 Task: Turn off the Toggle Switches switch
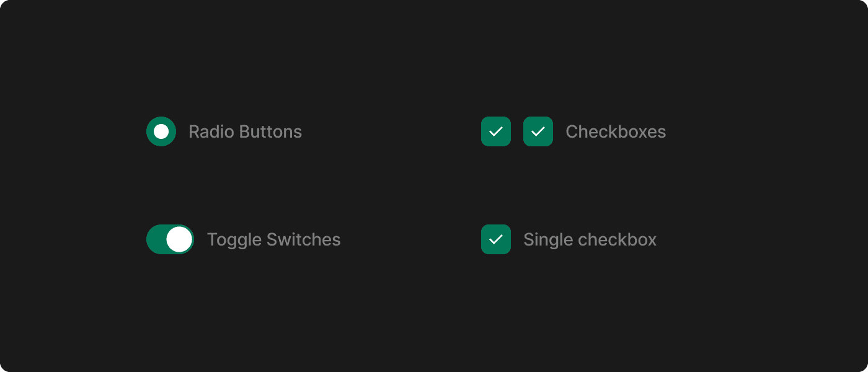170,239
